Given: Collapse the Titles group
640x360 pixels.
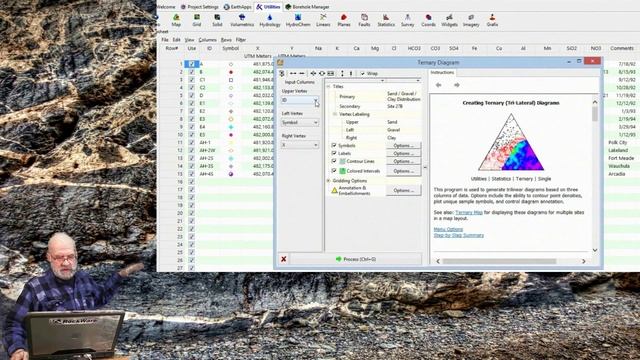Looking at the screenshot, I should click(328, 87).
